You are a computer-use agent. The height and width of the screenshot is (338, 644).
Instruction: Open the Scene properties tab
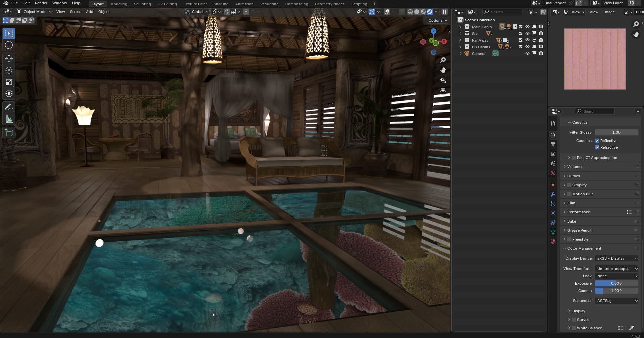click(553, 163)
